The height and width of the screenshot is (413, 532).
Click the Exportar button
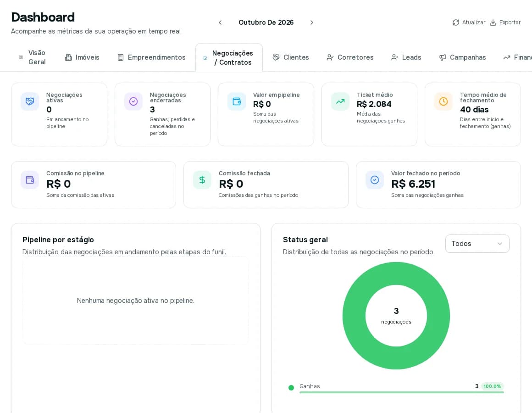505,22
